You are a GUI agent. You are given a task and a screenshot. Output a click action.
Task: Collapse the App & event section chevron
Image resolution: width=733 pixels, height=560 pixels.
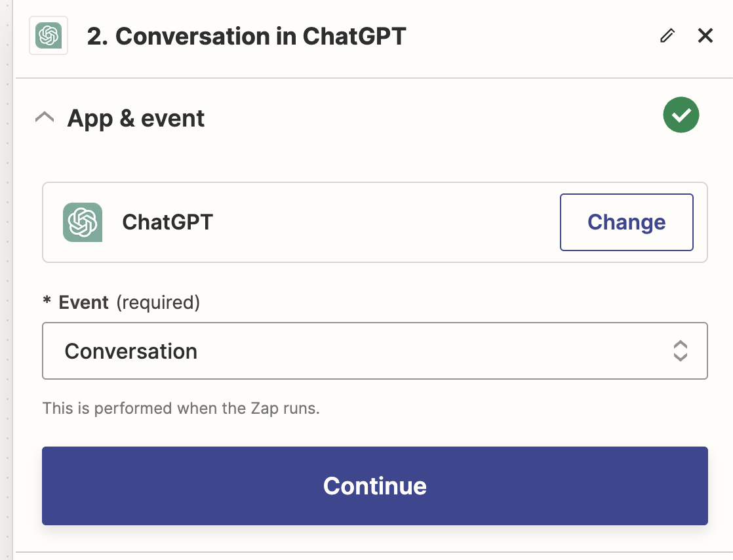[x=45, y=117]
